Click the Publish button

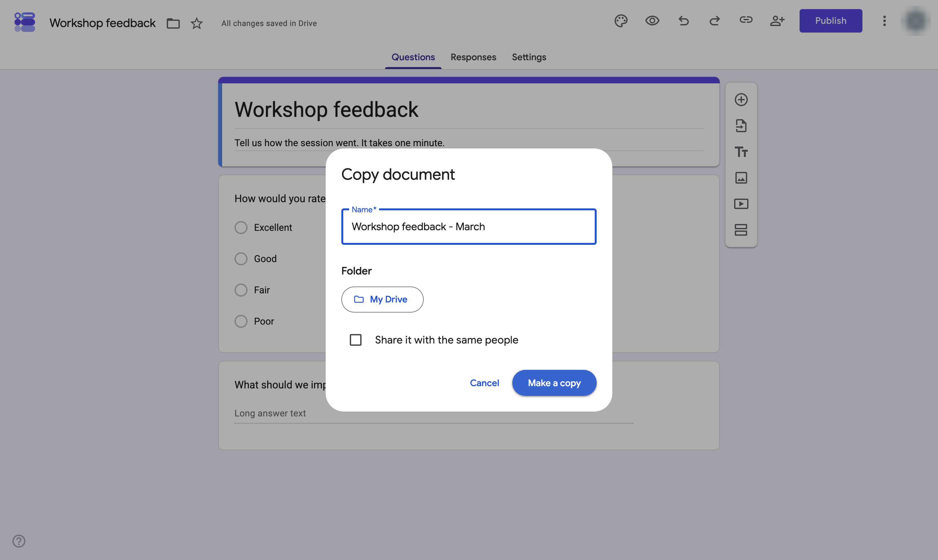pos(831,21)
